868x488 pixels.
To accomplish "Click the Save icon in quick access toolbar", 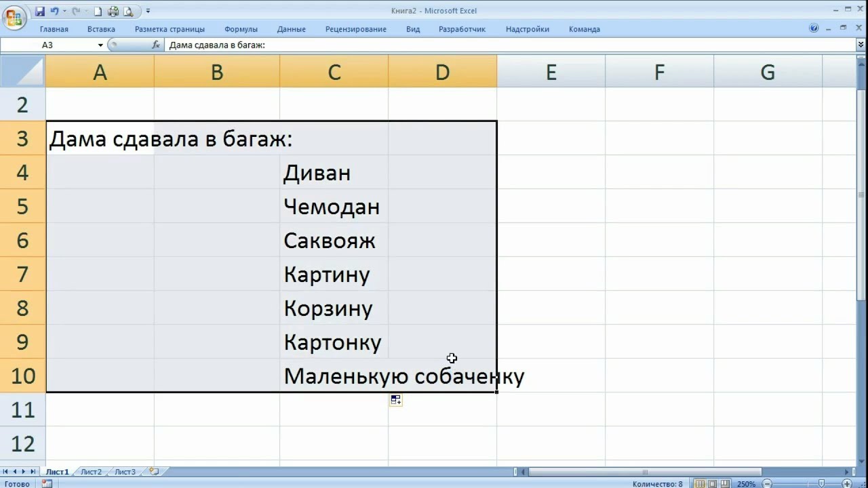I will (x=40, y=12).
